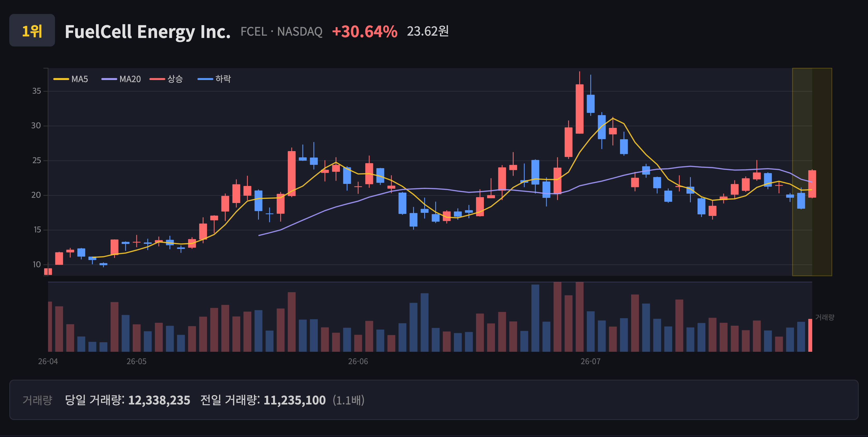The height and width of the screenshot is (437, 868).
Task: Click the yellow MA5 color line swatch
Action: 61,79
